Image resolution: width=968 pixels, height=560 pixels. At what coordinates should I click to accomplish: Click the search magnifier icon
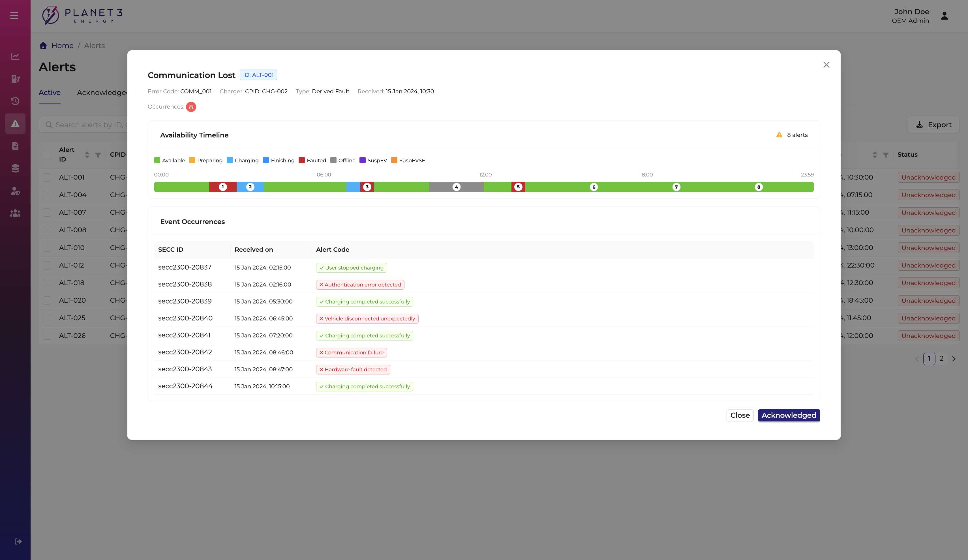(x=49, y=125)
